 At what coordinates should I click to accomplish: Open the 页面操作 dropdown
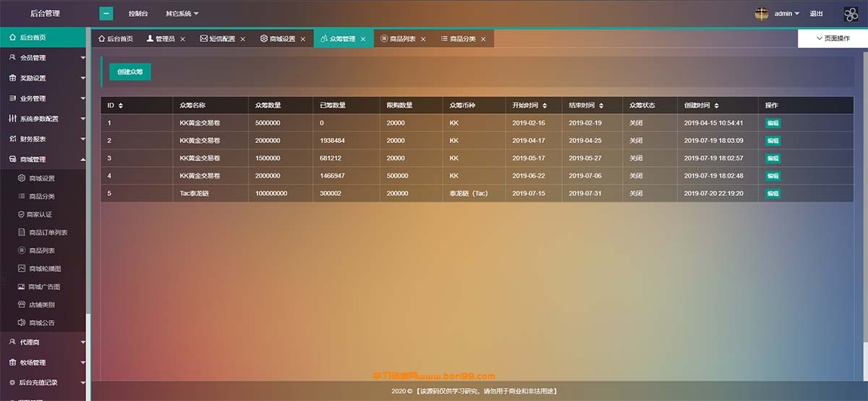(833, 38)
